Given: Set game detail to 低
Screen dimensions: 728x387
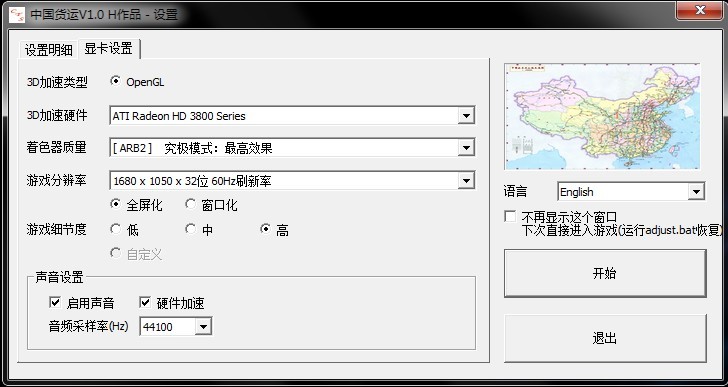Looking at the screenshot, I should point(115,229).
